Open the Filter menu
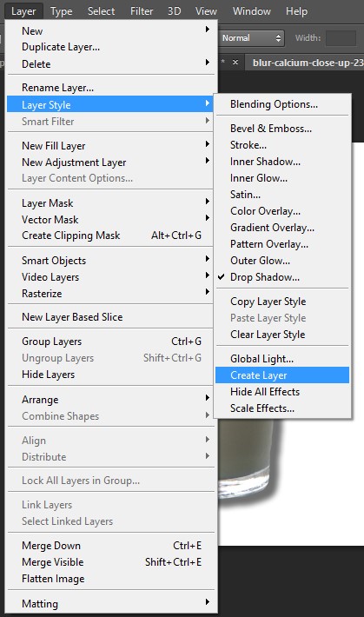 [142, 11]
